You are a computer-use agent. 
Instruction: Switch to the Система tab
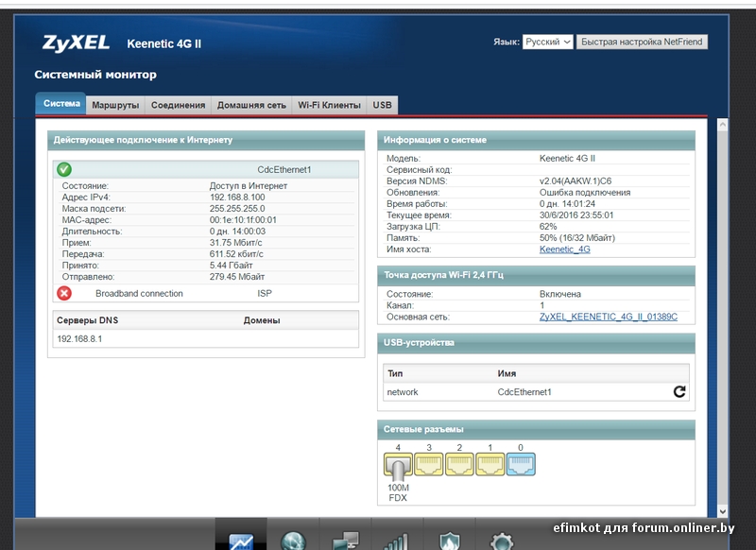(61, 104)
